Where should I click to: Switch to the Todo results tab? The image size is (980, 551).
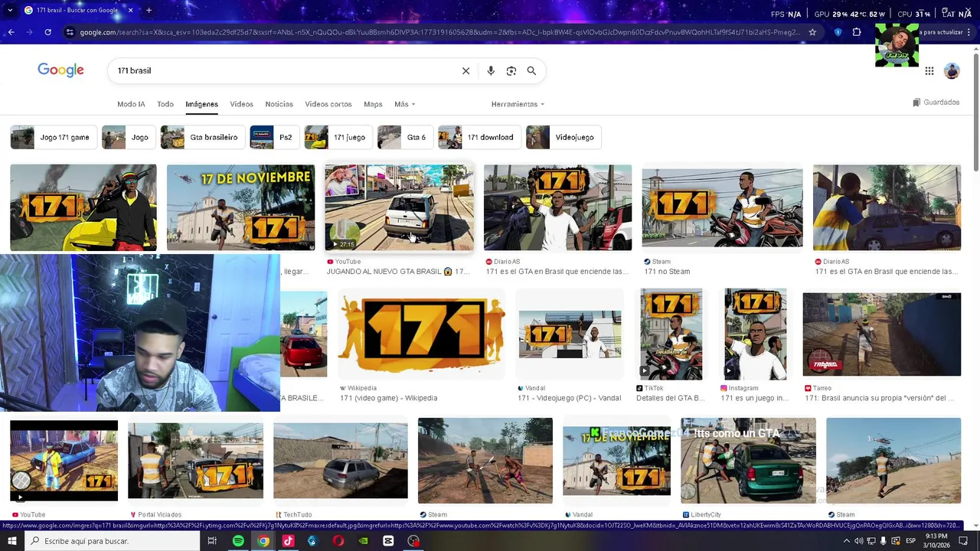[x=165, y=104]
